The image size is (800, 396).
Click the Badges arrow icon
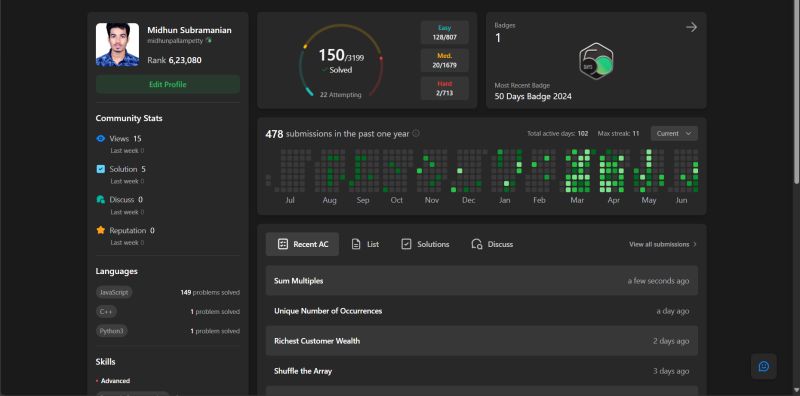point(691,27)
